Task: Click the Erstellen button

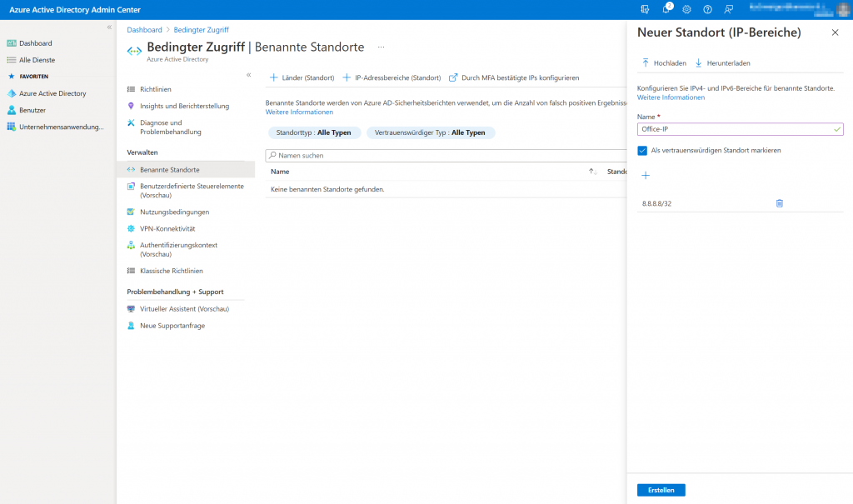Action: coord(661,490)
